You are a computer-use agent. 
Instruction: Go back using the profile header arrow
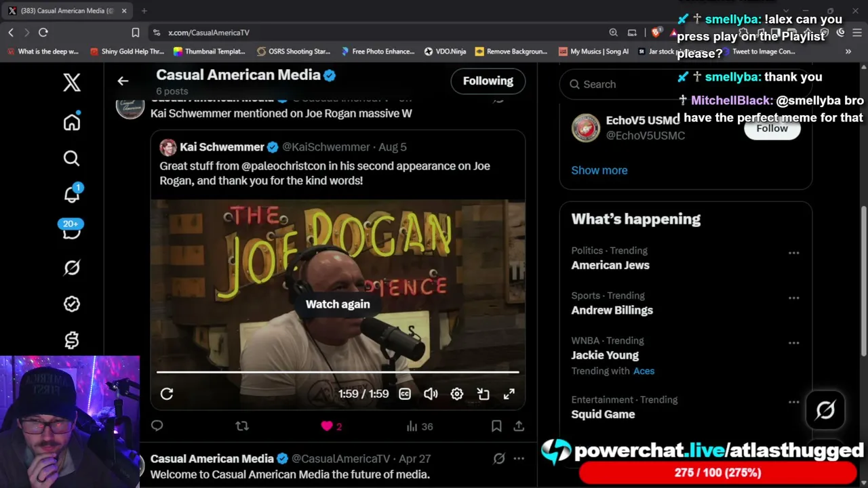pyautogui.click(x=123, y=81)
